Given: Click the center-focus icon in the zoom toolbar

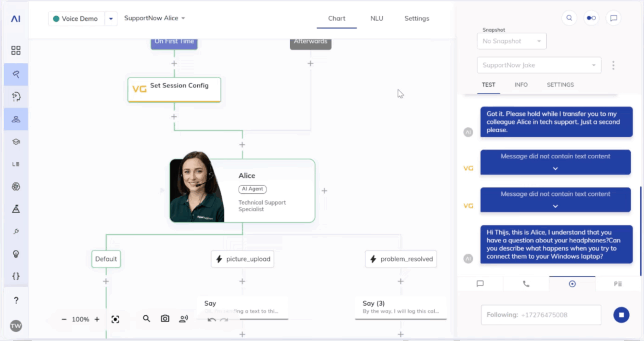Looking at the screenshot, I should tap(115, 319).
